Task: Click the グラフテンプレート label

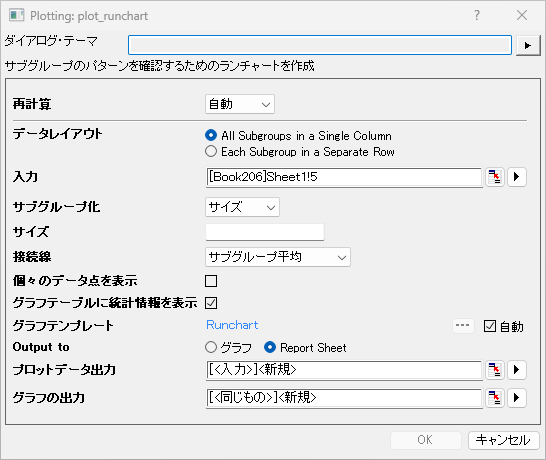Action: pyautogui.click(x=63, y=326)
